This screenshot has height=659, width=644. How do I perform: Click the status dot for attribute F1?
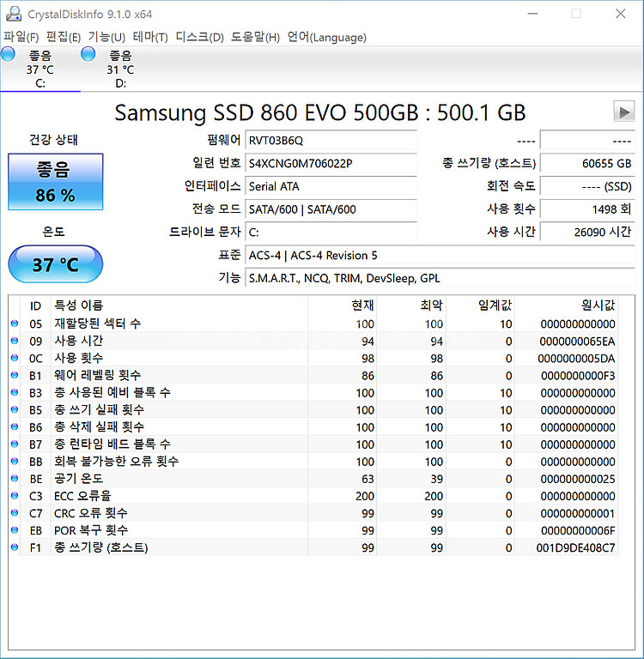coord(15,547)
